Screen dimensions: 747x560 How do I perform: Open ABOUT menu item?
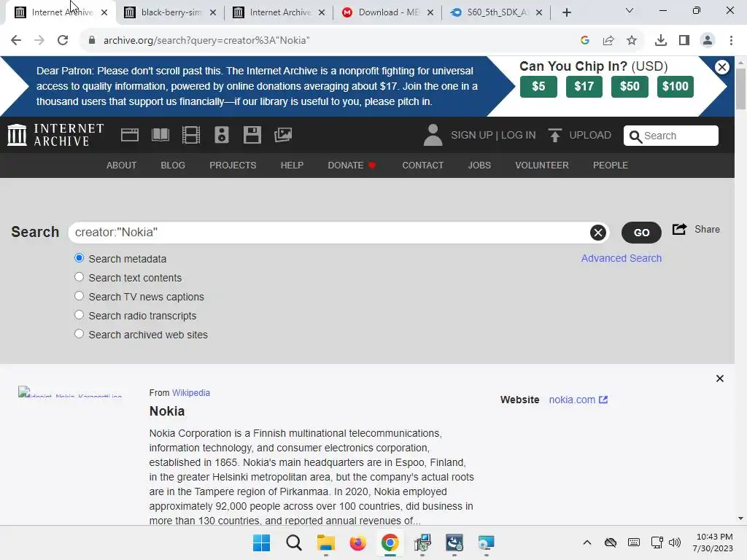122,166
